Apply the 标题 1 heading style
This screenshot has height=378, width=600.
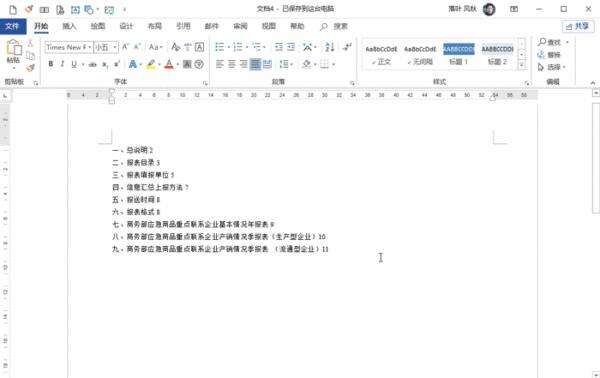(458, 55)
